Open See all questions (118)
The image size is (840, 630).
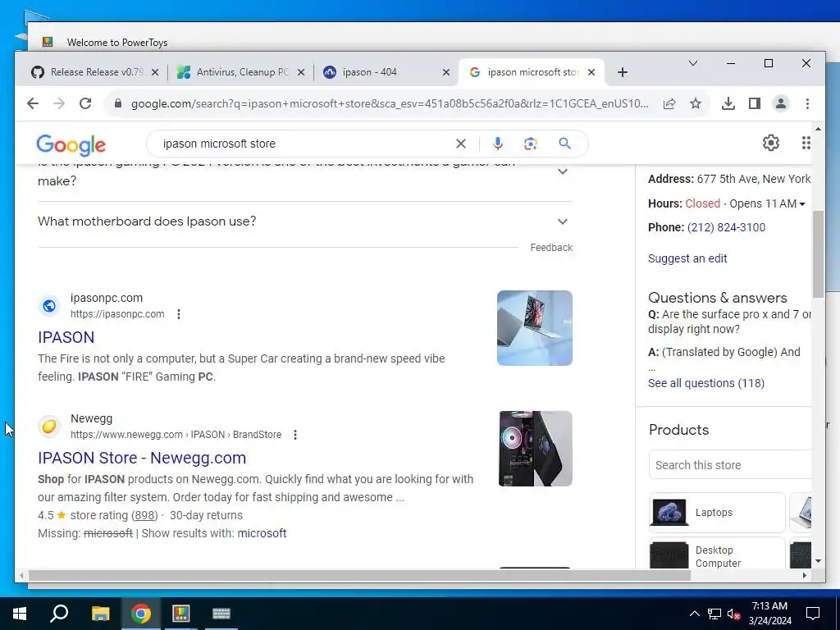(x=706, y=384)
